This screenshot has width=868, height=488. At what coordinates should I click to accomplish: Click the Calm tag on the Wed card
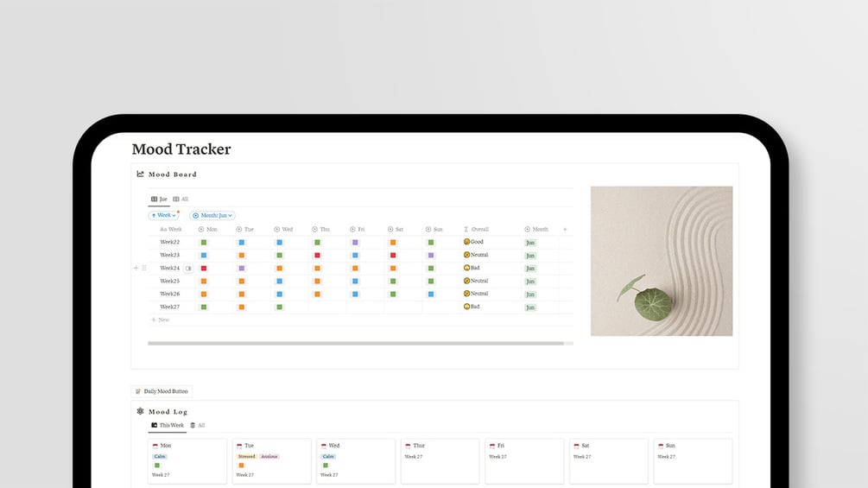(328, 456)
